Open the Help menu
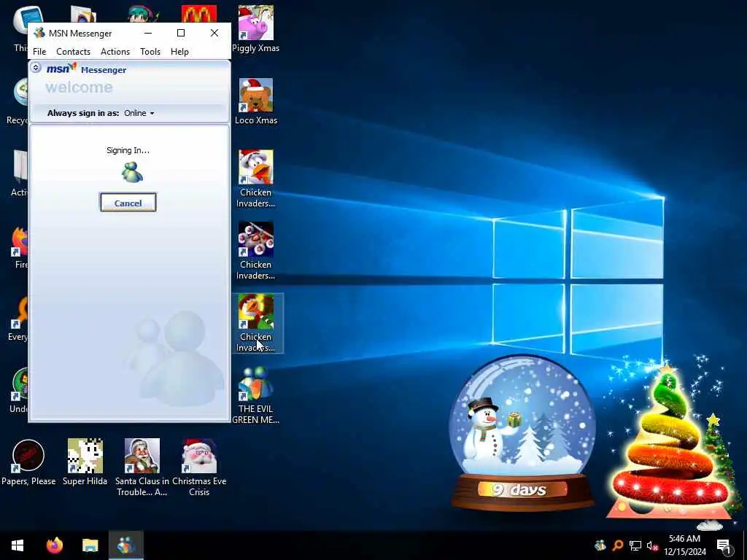This screenshot has height=560, width=747. (x=179, y=52)
